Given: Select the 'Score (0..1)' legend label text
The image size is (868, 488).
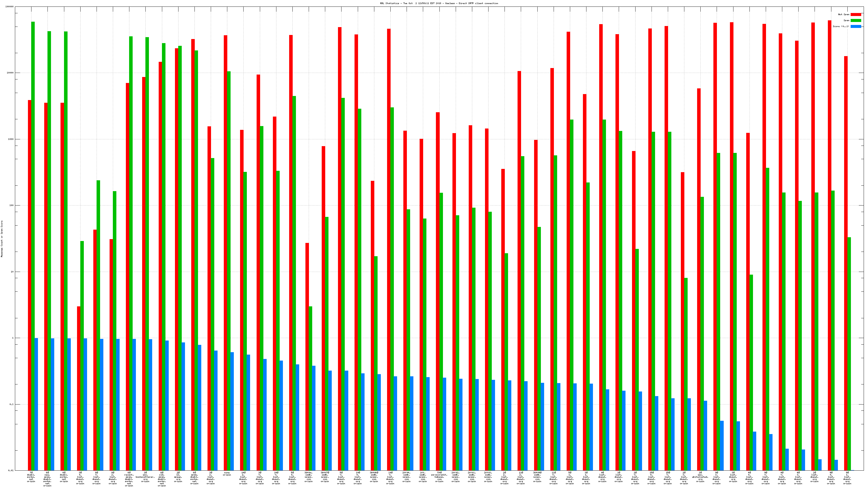Looking at the screenshot, I should [841, 26].
